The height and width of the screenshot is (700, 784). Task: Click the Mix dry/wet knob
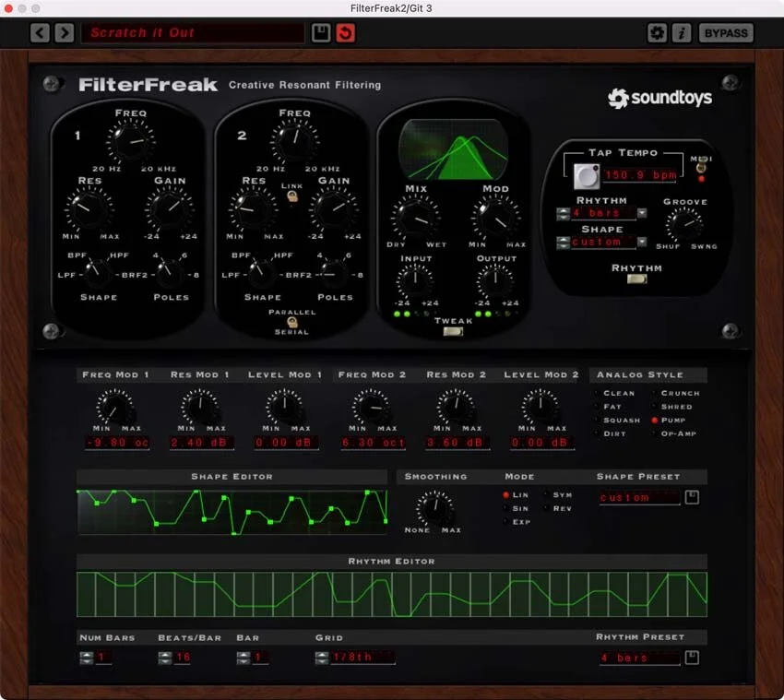click(415, 218)
